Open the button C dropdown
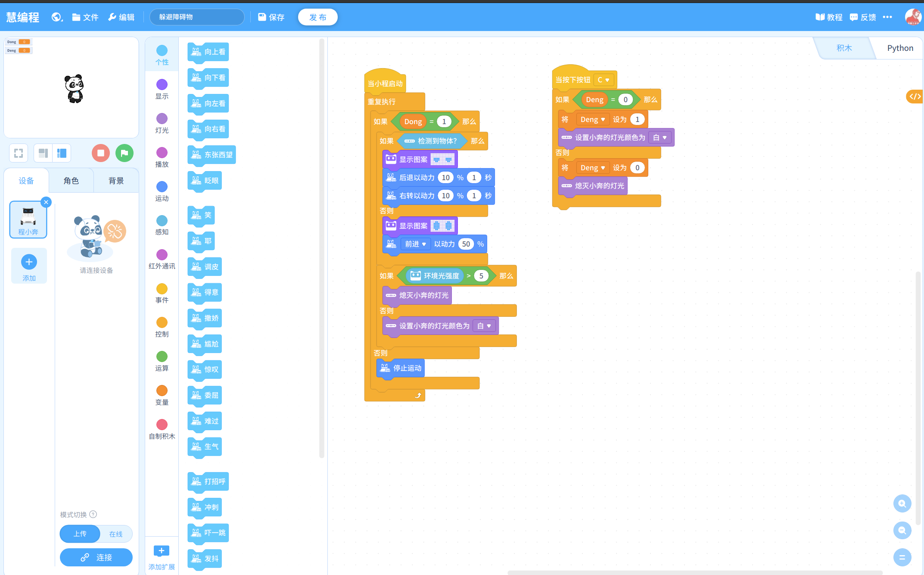Viewport: 924px width, 575px height. [604, 80]
